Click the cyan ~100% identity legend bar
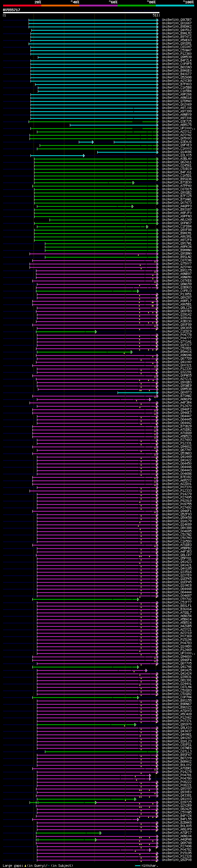This screenshot has width=197, height=868. tap(175, 6)
